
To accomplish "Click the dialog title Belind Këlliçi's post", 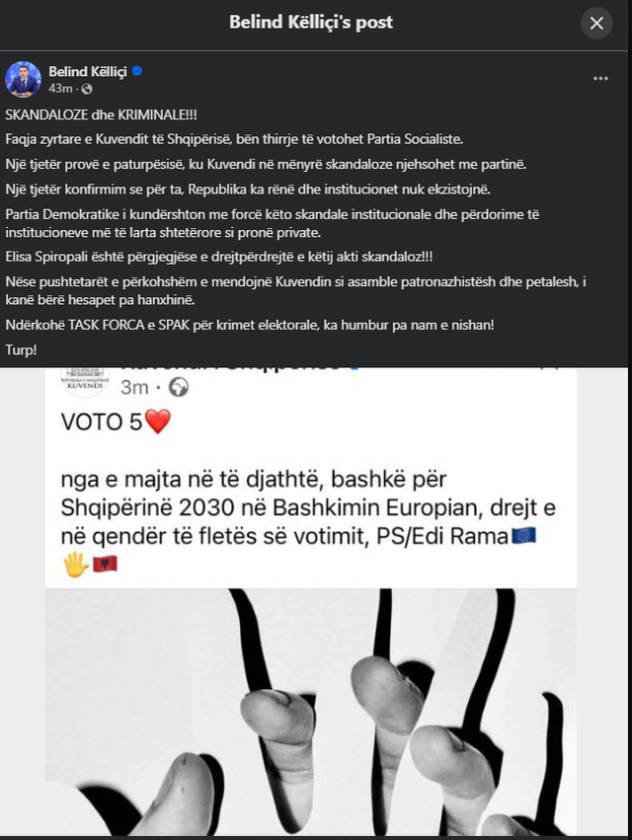I will pyautogui.click(x=311, y=22).
